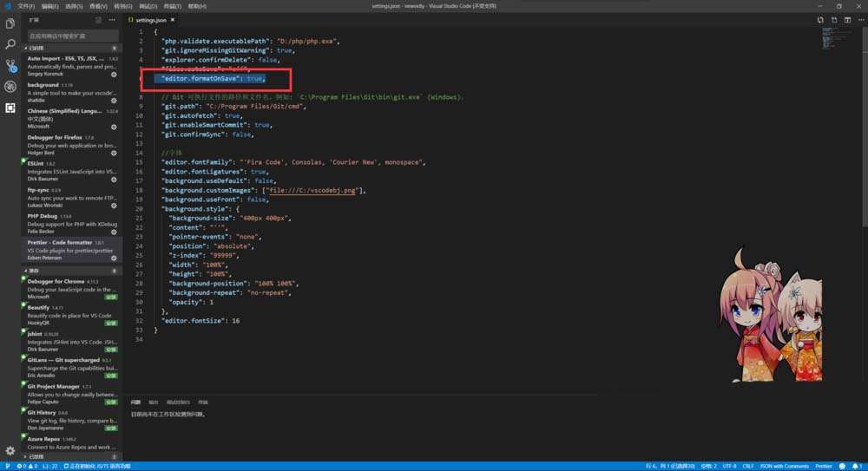
Task: Click the extension marketplace search box
Action: (72, 36)
